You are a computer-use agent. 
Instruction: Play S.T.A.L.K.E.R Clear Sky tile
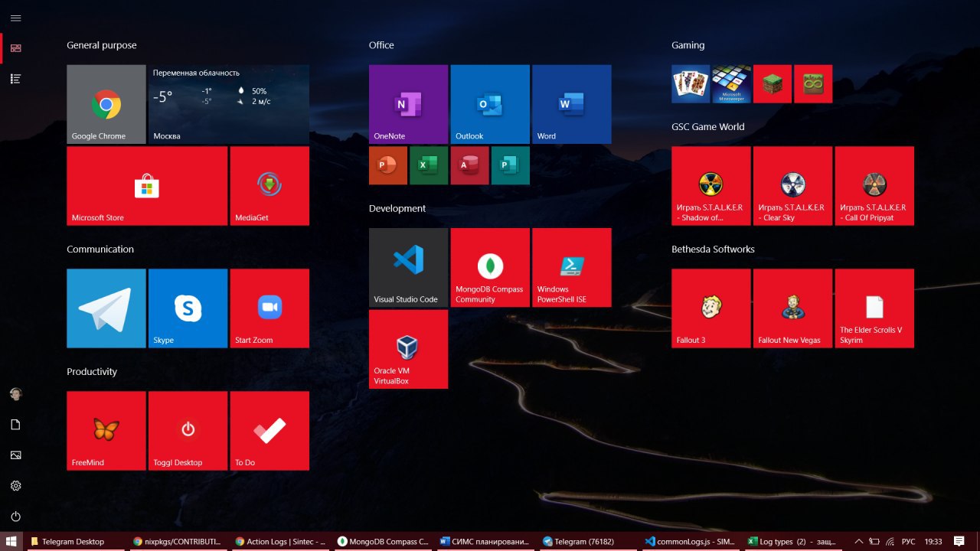tap(792, 186)
